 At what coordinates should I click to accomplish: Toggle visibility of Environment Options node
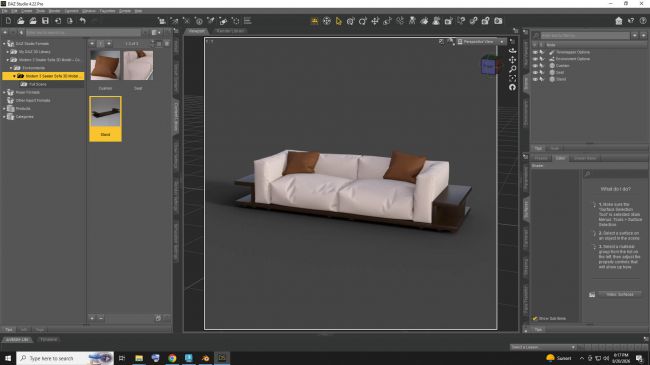tap(535, 59)
